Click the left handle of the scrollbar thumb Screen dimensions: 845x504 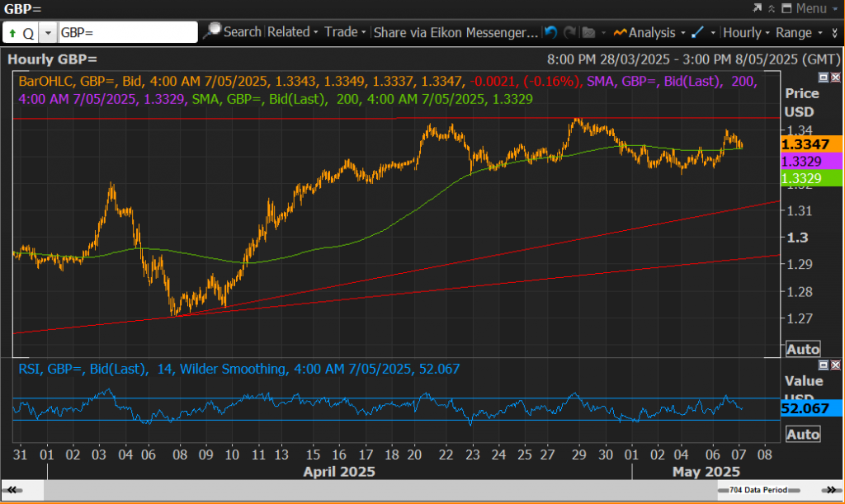point(723,490)
